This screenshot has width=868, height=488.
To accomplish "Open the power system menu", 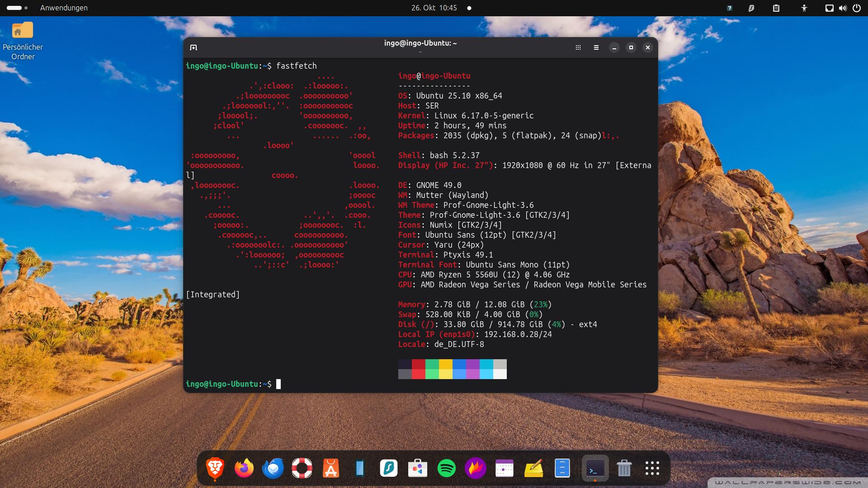I will [856, 8].
